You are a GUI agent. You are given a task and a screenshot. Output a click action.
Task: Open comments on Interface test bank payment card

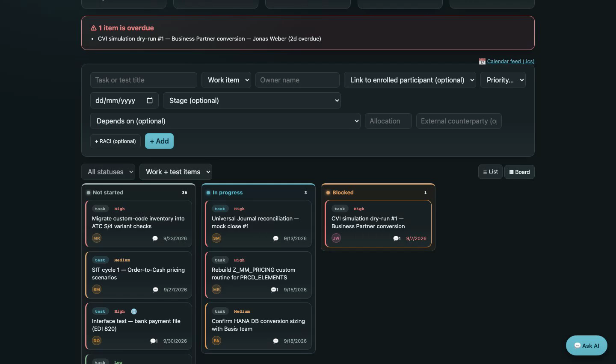[x=154, y=341]
